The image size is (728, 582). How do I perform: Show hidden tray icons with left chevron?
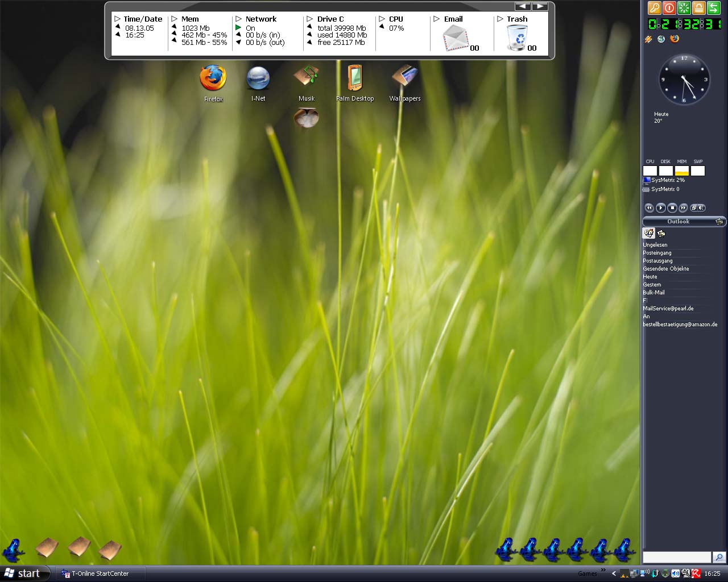coord(614,573)
